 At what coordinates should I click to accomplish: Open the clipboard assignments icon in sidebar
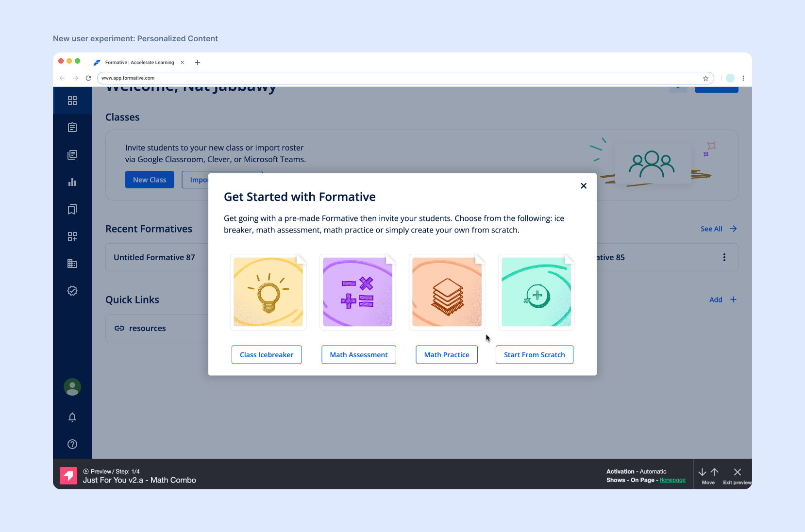[x=72, y=128]
